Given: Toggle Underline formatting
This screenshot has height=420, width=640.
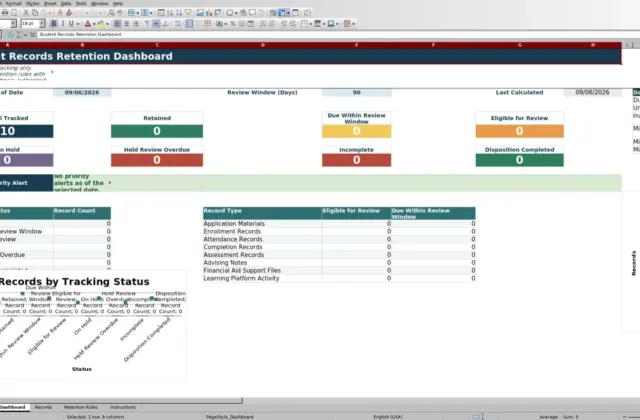Looking at the screenshot, I should (71, 24).
